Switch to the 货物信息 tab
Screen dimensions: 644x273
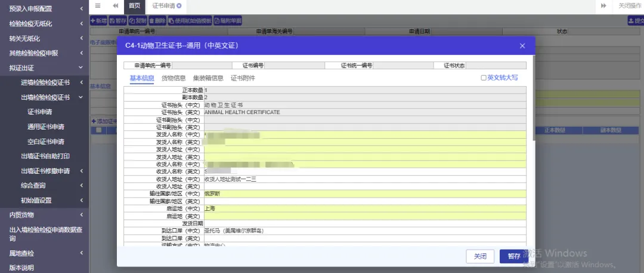coord(174,78)
